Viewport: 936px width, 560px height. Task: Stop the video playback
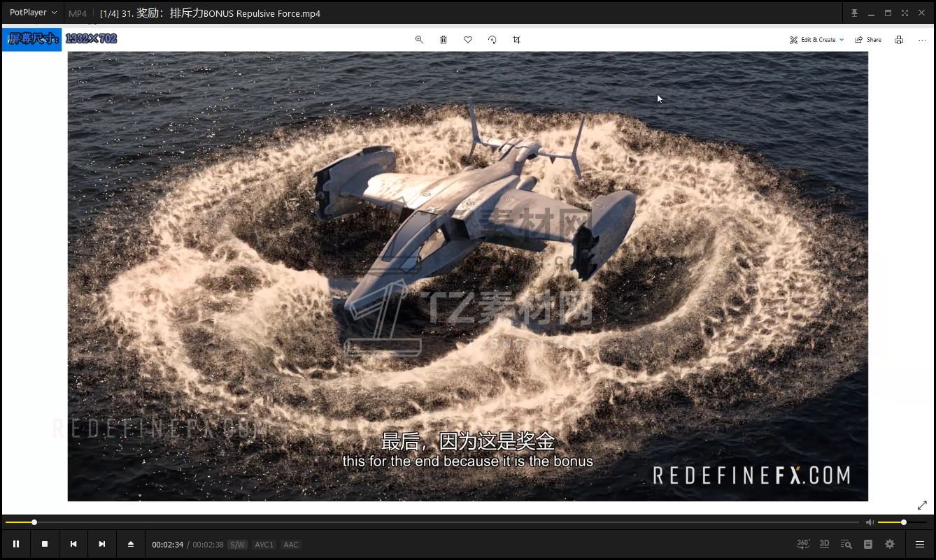pos(45,544)
